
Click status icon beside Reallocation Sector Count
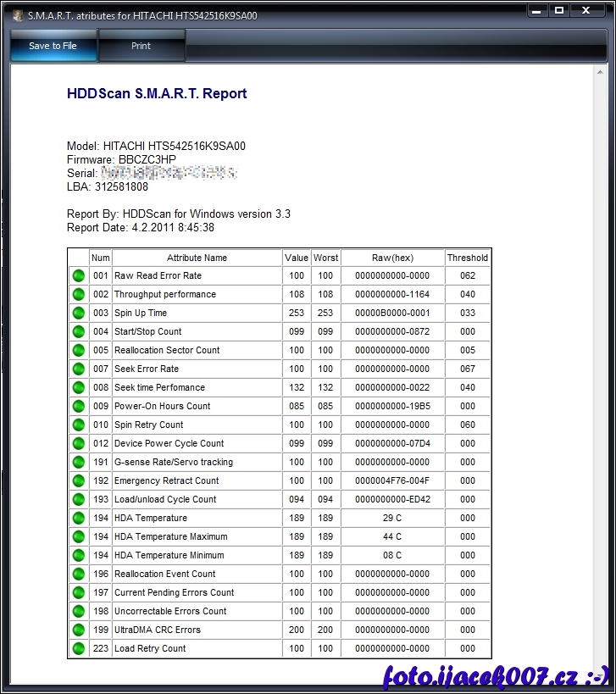coord(78,350)
